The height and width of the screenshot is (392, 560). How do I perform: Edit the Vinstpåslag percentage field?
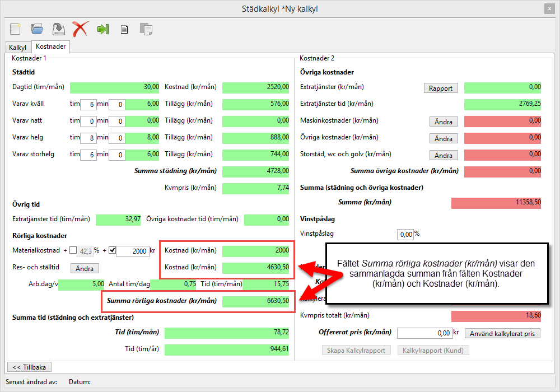pos(405,234)
